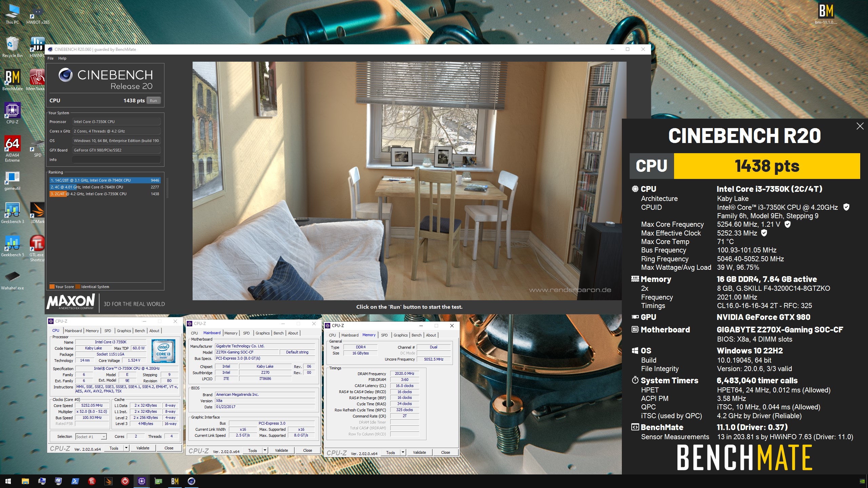This screenshot has width=868, height=488.
Task: Click the red TL icon in taskbar
Action: (92, 481)
